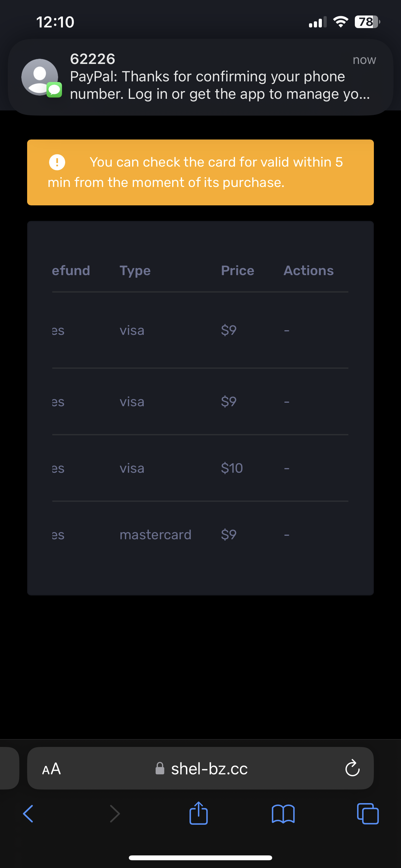
Task: Tap the Wi-Fi status icon
Action: click(341, 22)
